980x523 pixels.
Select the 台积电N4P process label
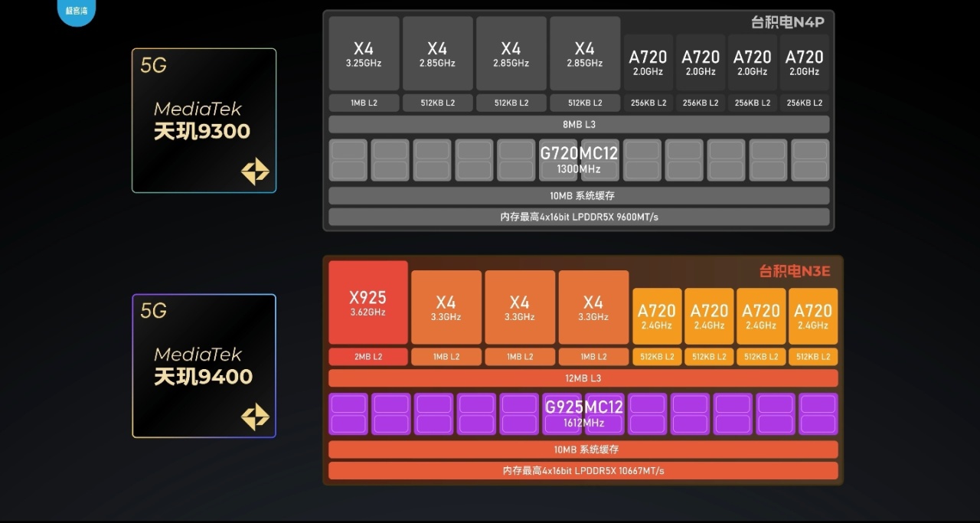click(x=788, y=22)
